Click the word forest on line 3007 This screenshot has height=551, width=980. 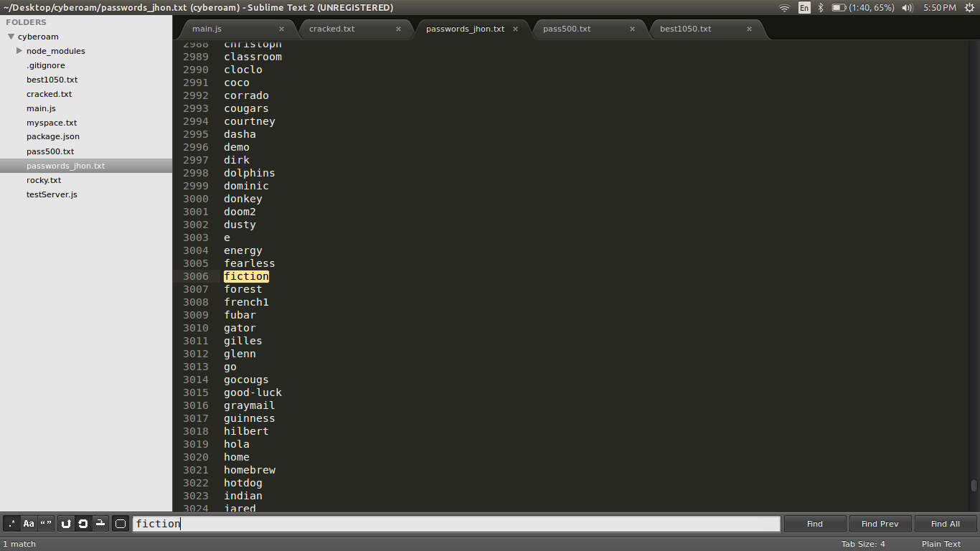(x=243, y=289)
